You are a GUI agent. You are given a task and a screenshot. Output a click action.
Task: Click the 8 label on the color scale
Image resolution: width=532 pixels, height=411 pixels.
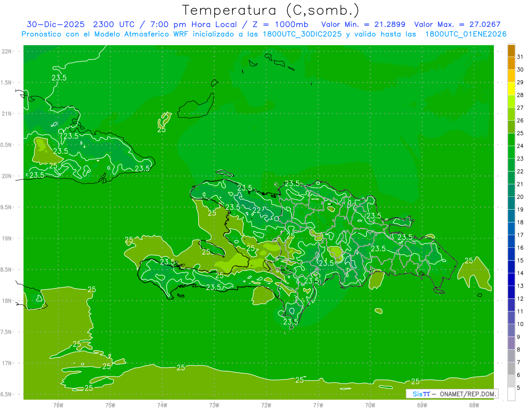click(519, 349)
